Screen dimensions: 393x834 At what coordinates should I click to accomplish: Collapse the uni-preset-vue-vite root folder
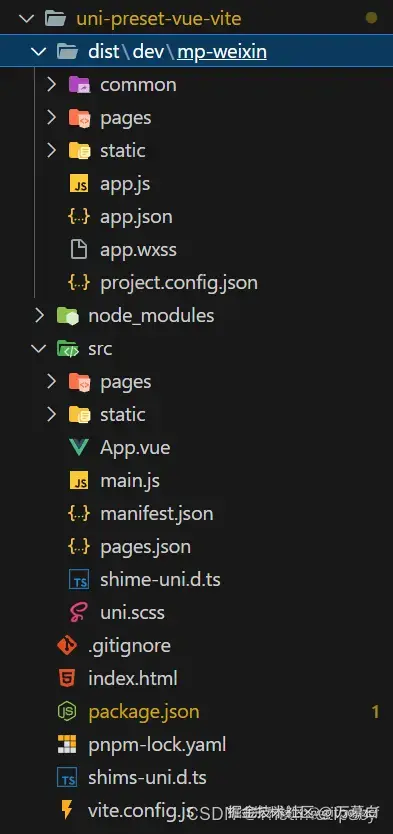(27, 19)
